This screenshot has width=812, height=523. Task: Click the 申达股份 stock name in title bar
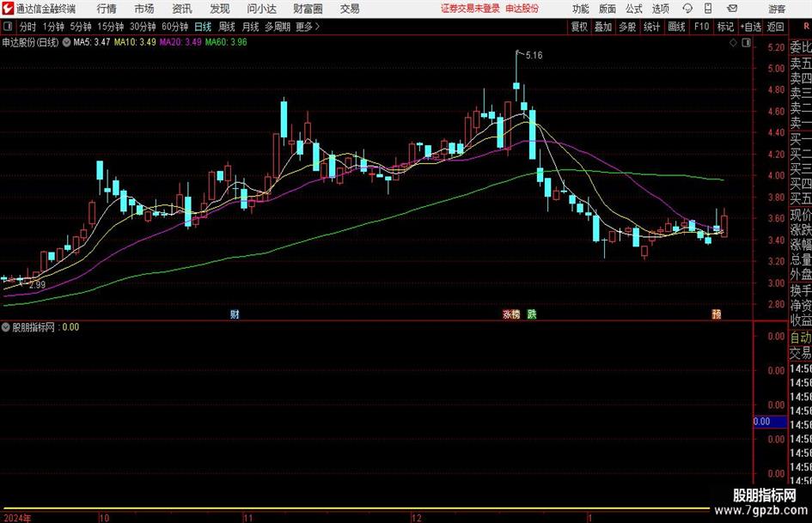522,9
